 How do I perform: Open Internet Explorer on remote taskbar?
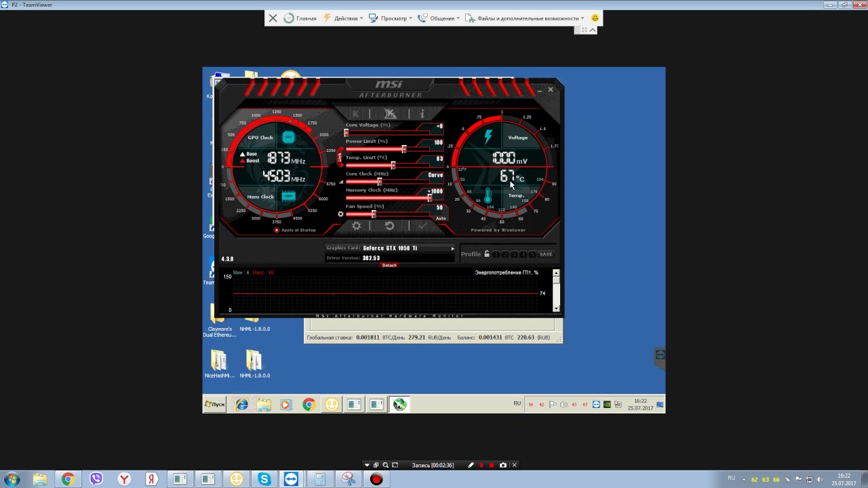click(x=241, y=405)
